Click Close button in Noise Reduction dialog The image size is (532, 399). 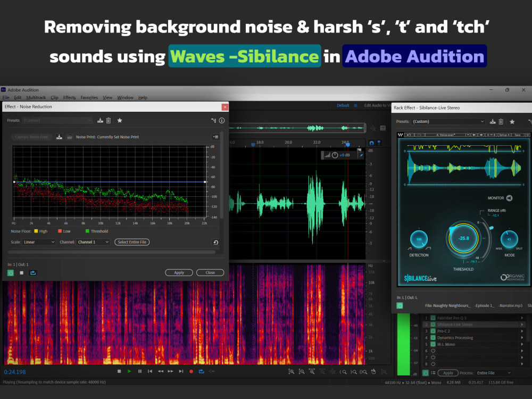pos(210,273)
